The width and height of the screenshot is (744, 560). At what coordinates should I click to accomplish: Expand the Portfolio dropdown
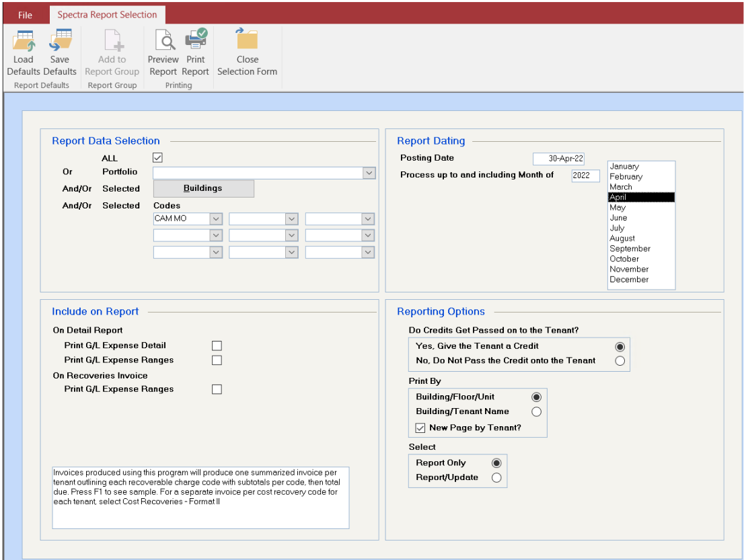(x=369, y=173)
